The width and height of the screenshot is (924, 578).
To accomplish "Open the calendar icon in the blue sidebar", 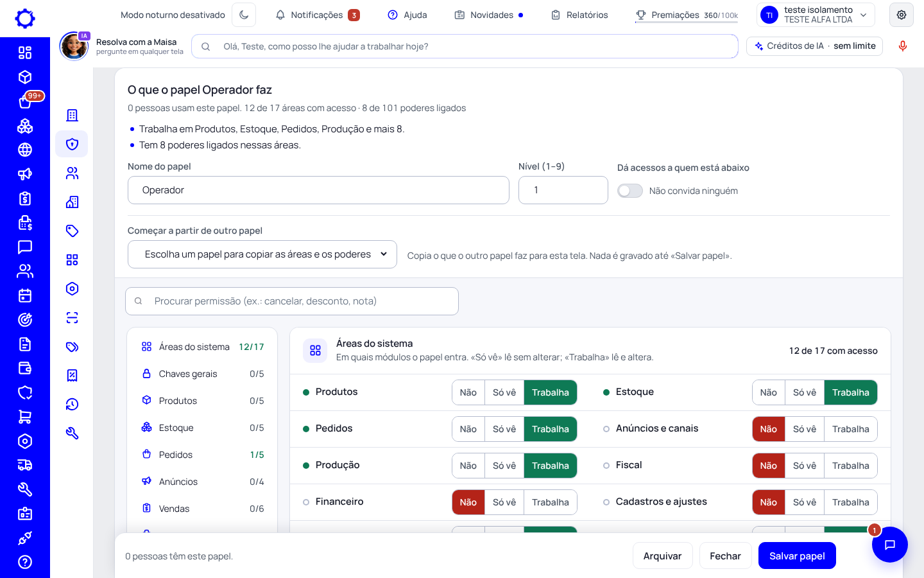I will (25, 295).
